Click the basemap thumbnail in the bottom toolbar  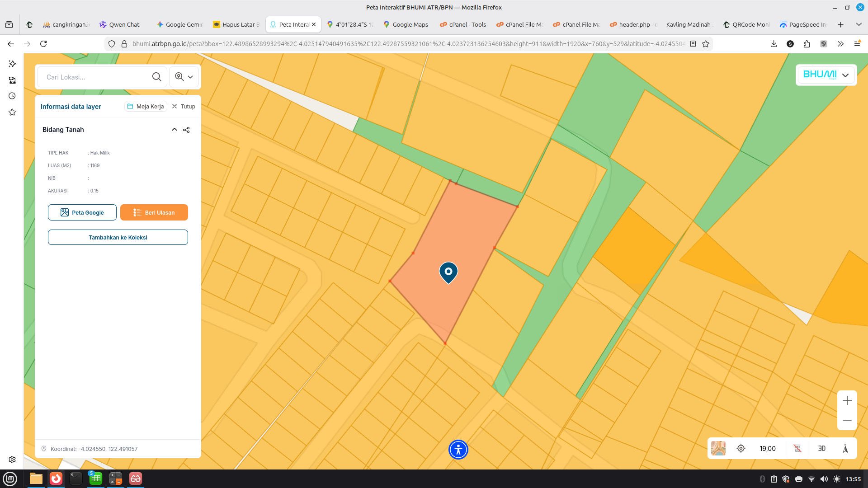pyautogui.click(x=718, y=448)
